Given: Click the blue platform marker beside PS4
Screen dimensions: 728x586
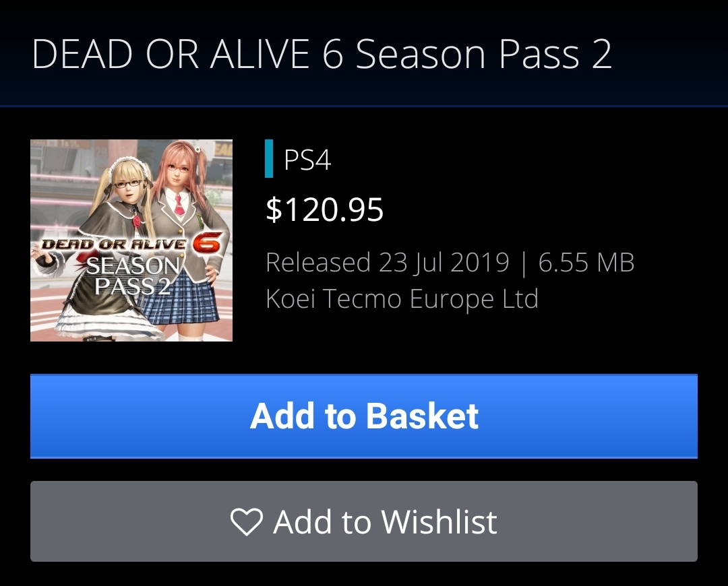Looking at the screenshot, I should (x=269, y=159).
